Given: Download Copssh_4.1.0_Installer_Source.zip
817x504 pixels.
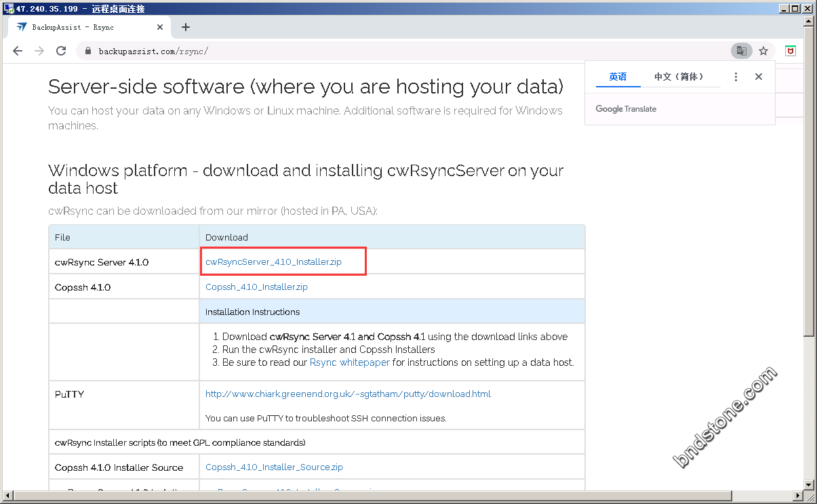Looking at the screenshot, I should point(274,467).
